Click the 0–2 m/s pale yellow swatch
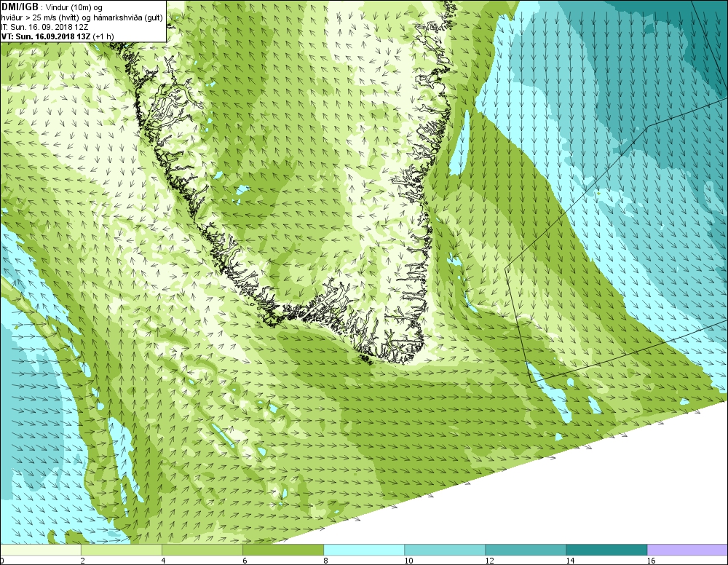Viewport: 728px width, 565px height. coord(41,550)
